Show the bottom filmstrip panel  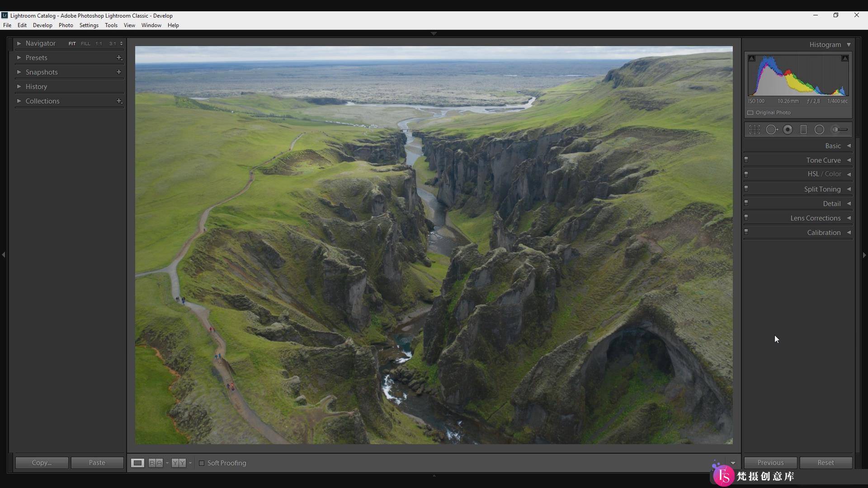coord(434,475)
